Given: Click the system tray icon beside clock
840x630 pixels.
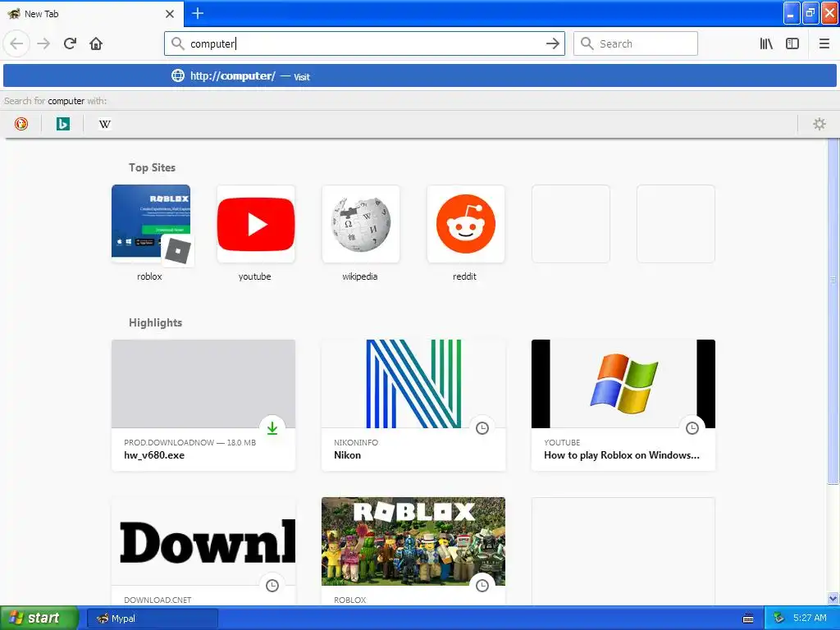Looking at the screenshot, I should [x=778, y=619].
